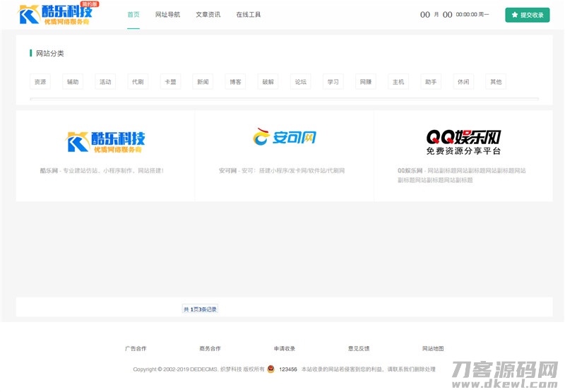Click the 网站地图 footer link

click(x=433, y=348)
